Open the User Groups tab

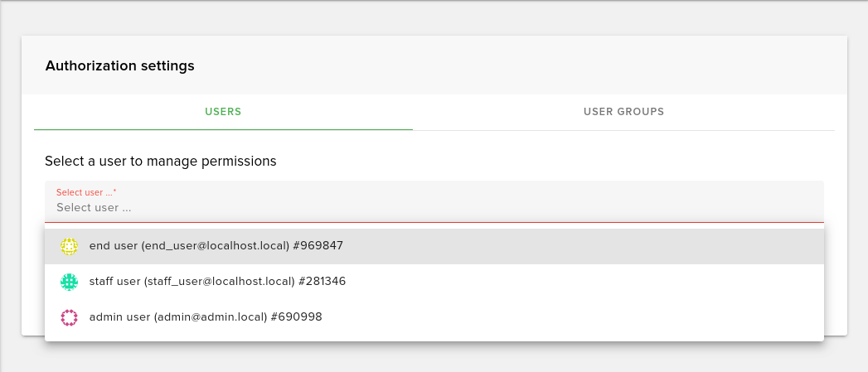[x=623, y=112]
